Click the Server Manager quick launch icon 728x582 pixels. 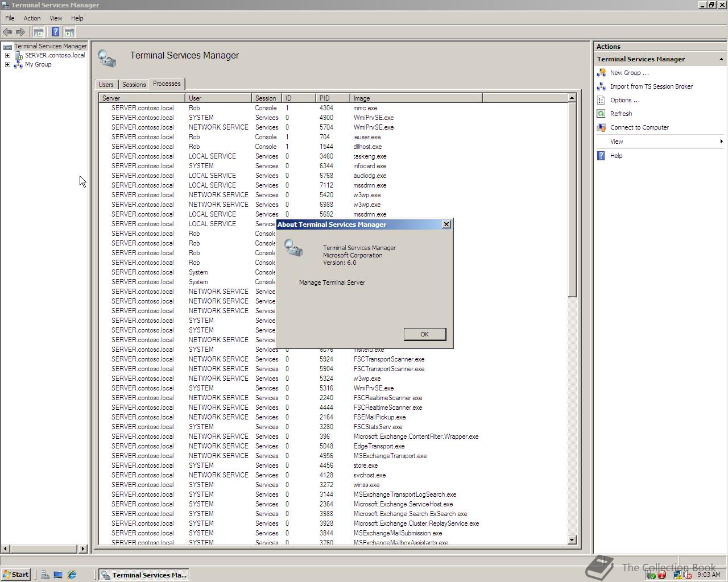pyautogui.click(x=45, y=575)
